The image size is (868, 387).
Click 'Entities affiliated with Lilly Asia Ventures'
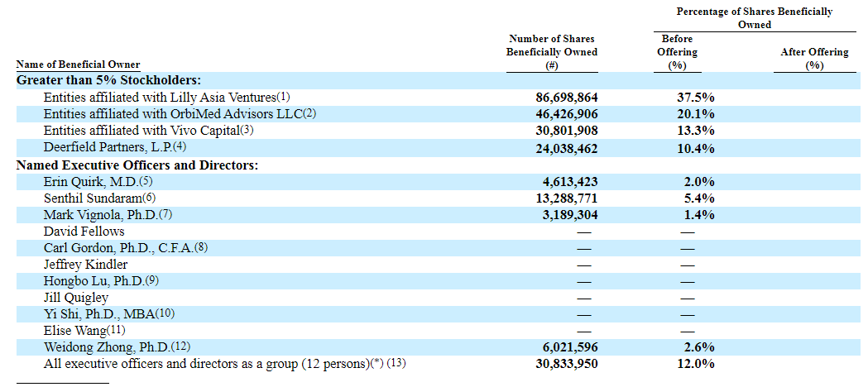pyautogui.click(x=160, y=98)
